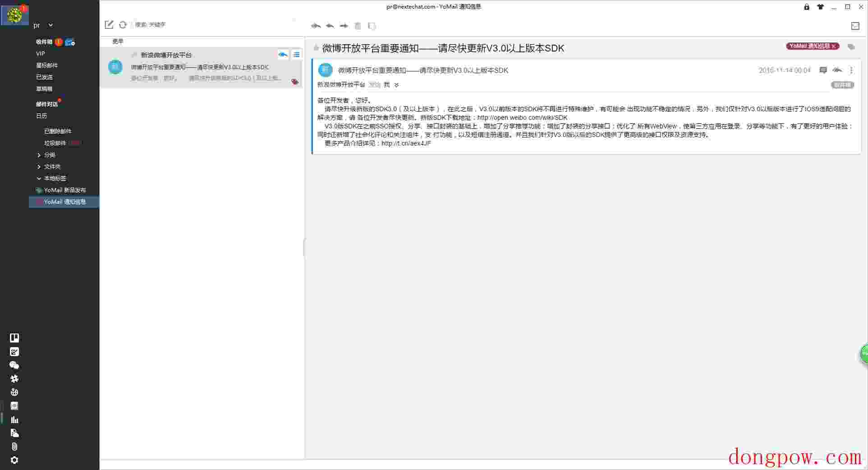Open the 已删除邮件 deleted folder
The image size is (868, 470).
coord(58,131)
